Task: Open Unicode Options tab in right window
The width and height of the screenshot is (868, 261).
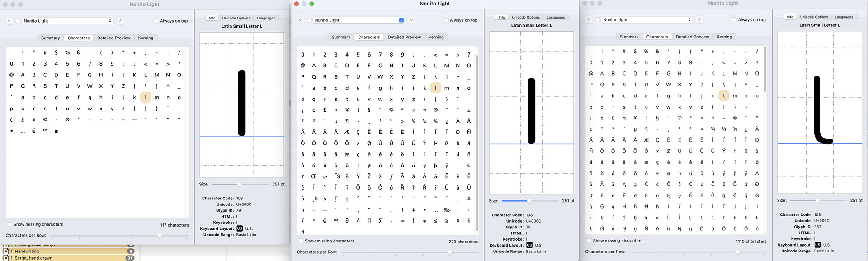Action: click(x=814, y=17)
